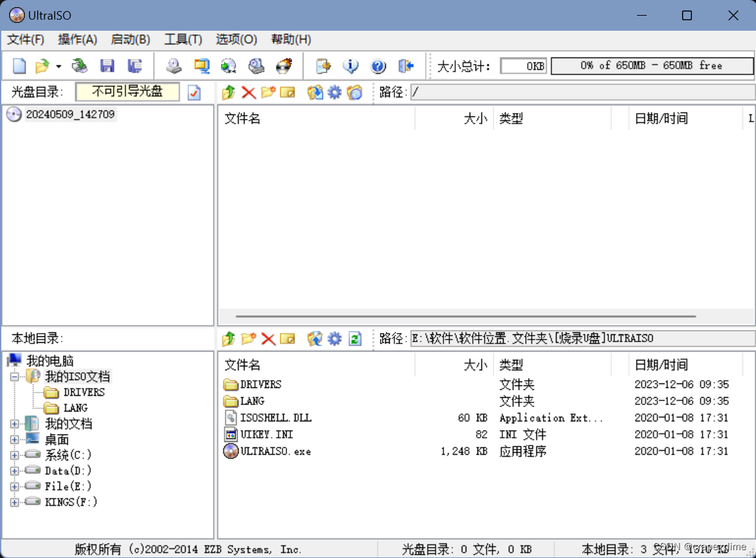Create new folder in local directory toolbar
This screenshot has height=558, width=756.
tap(249, 339)
